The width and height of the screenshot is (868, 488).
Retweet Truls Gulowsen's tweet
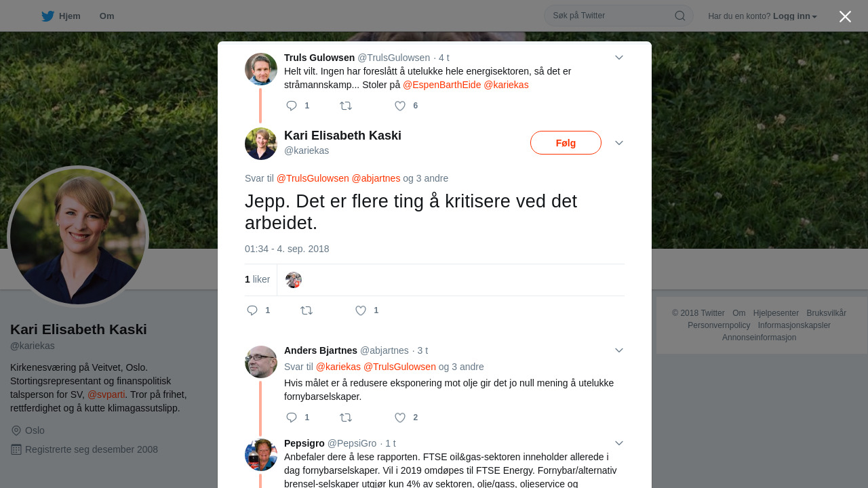click(346, 106)
